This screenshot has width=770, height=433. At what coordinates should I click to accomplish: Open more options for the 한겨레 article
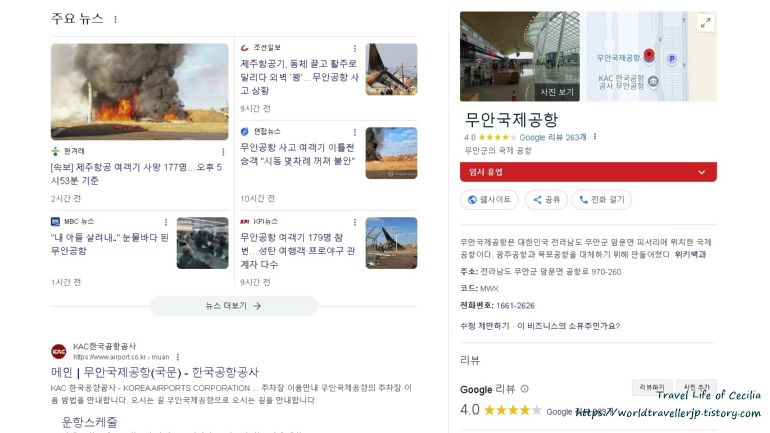pos(223,152)
